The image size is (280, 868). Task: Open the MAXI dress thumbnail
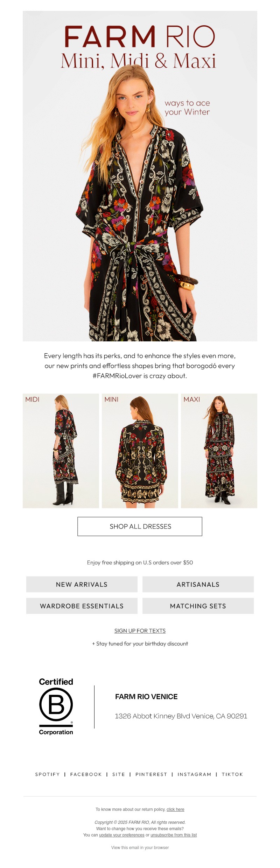point(219,451)
